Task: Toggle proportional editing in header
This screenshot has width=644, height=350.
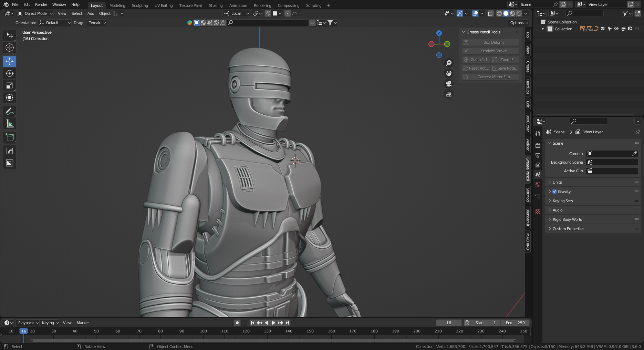Action: pyautogui.click(x=288, y=13)
